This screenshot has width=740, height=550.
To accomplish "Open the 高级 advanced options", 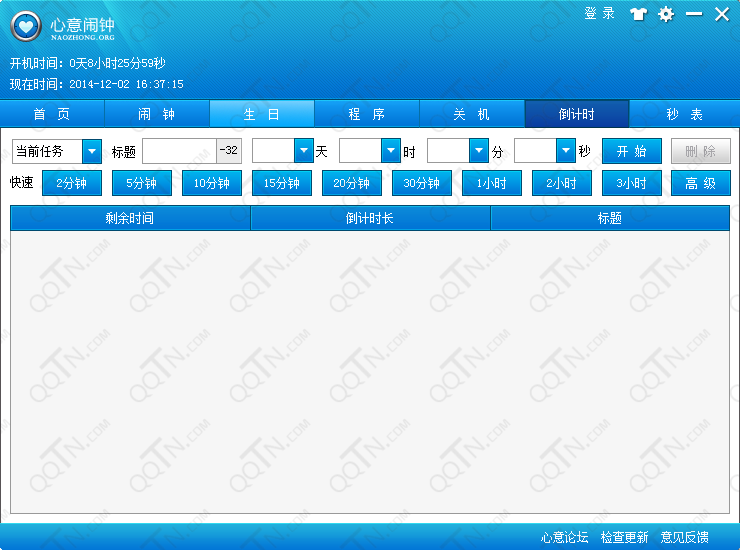I will [x=701, y=183].
